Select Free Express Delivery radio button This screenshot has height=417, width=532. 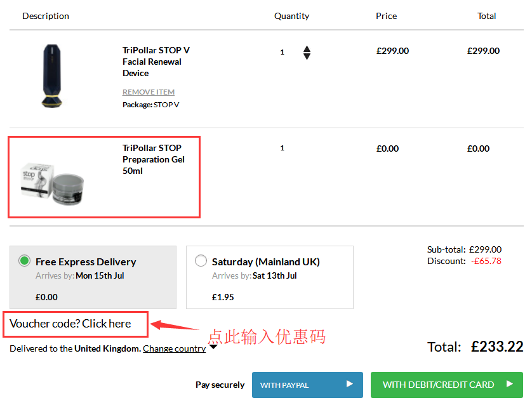[x=24, y=261]
